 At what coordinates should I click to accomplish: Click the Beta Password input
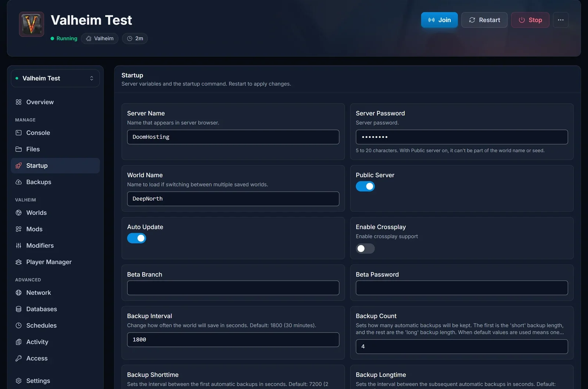point(462,288)
